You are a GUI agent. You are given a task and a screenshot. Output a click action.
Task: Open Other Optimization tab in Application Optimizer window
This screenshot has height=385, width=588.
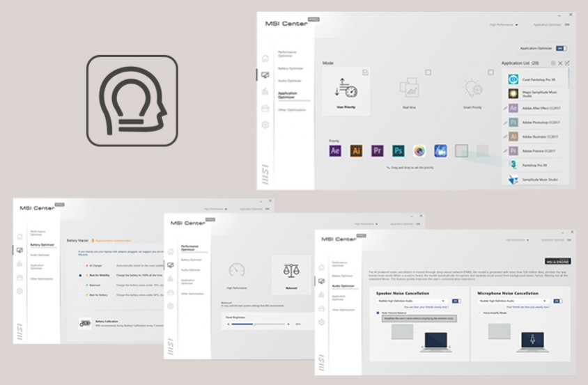pyautogui.click(x=292, y=110)
